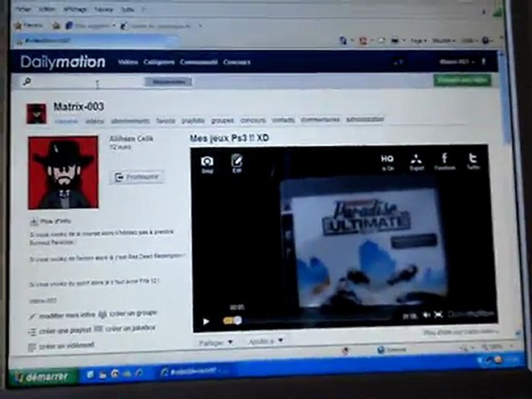
Task: Click the gray button beside the search field
Action: [x=168, y=82]
